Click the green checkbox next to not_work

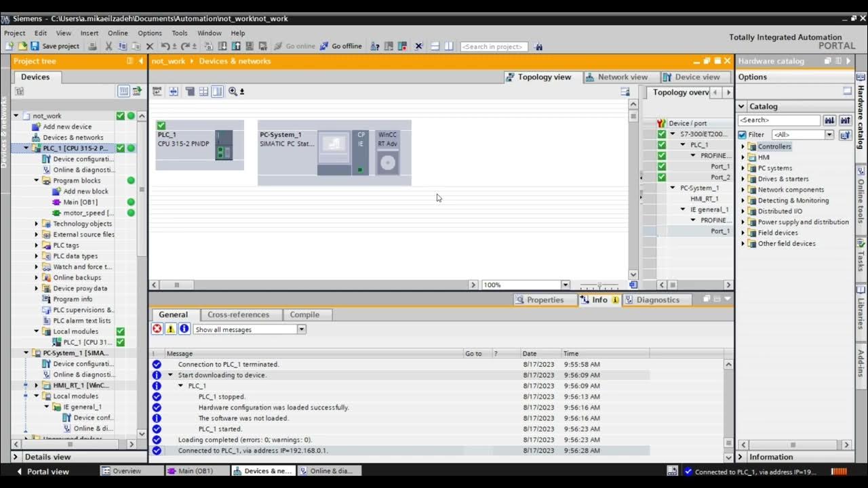[x=120, y=116]
